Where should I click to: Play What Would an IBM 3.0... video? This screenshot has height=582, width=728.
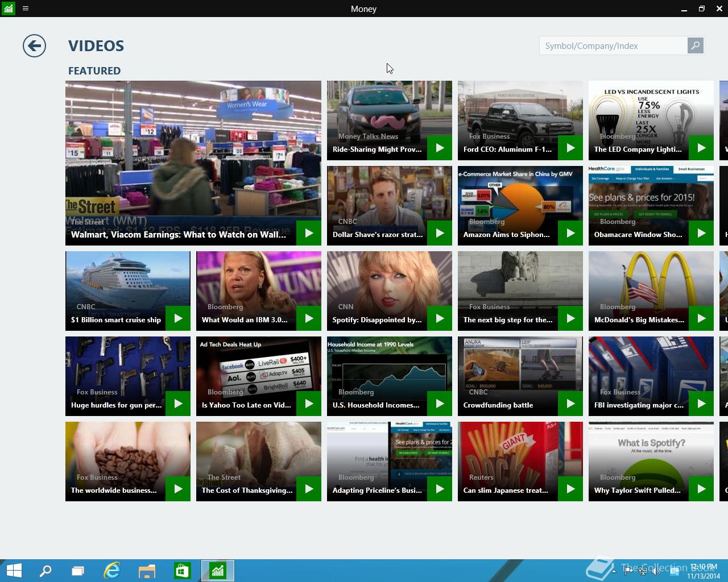point(309,318)
